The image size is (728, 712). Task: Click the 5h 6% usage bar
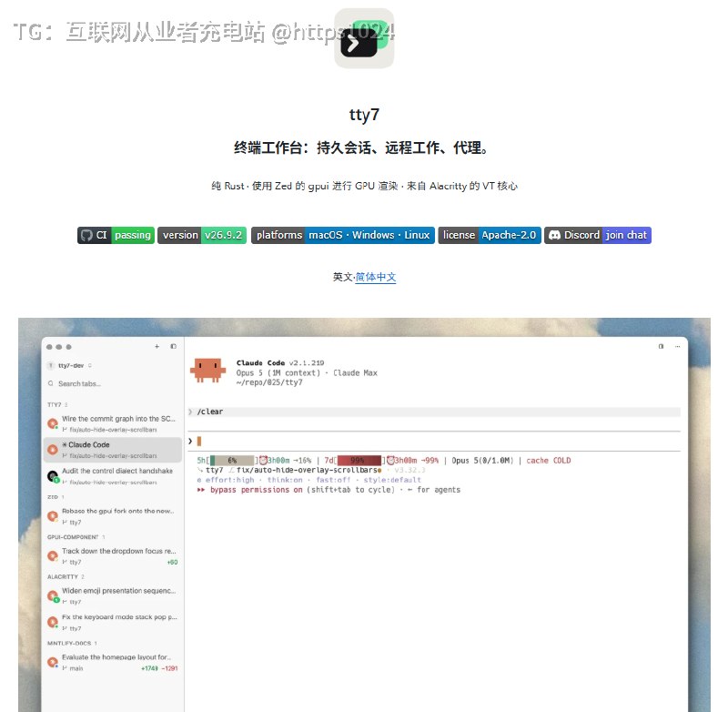coord(232,461)
